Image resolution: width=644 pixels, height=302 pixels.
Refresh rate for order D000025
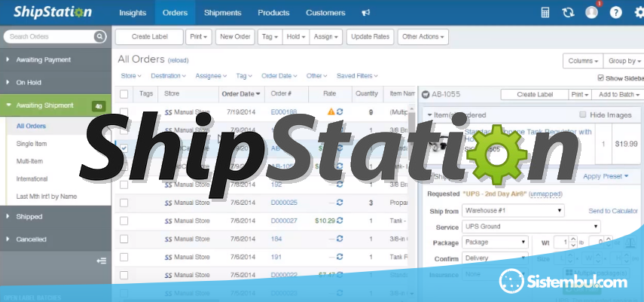(340, 203)
